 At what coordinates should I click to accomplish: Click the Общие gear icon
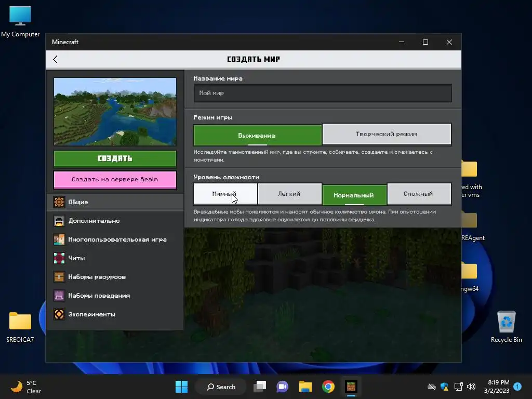click(x=59, y=202)
